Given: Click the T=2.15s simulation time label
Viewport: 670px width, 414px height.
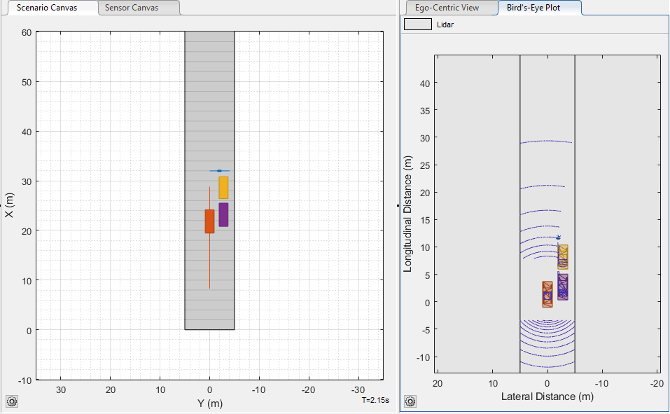Looking at the screenshot, I should [x=375, y=400].
